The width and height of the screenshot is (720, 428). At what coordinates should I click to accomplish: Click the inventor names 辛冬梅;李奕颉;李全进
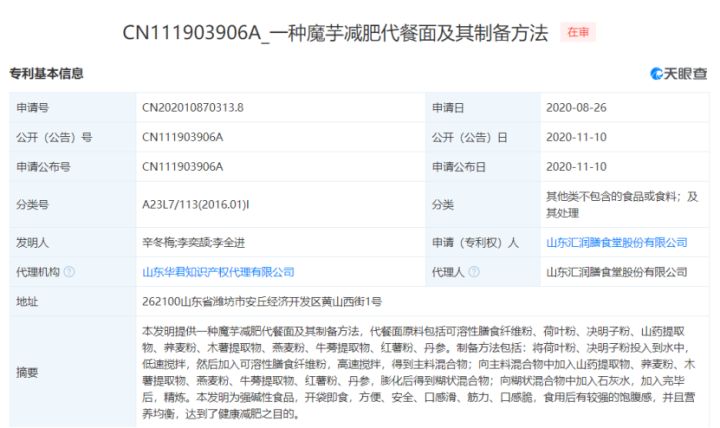pyautogui.click(x=191, y=242)
